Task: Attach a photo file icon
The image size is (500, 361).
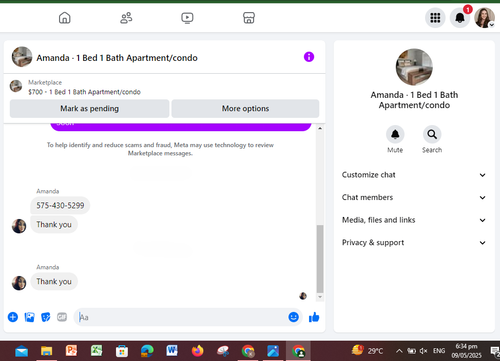Action: [29, 317]
